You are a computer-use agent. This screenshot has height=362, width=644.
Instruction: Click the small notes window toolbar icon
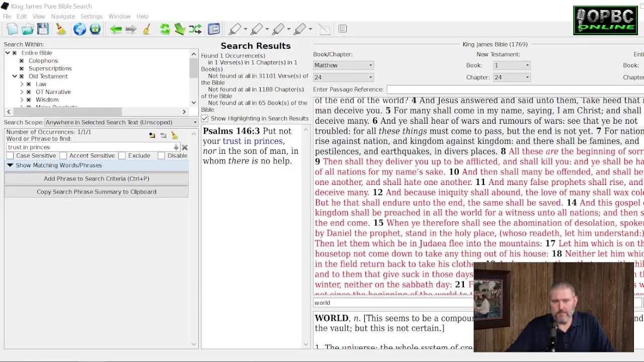(x=343, y=29)
